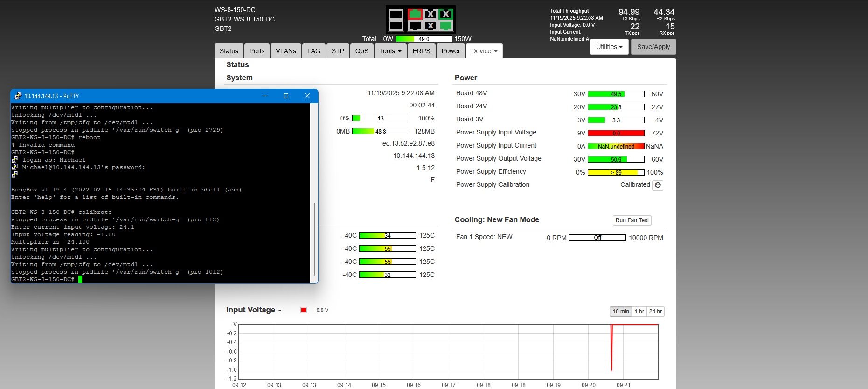The height and width of the screenshot is (389, 868).
Task: Click the PuTTY icon in window title bar
Action: coord(18,96)
